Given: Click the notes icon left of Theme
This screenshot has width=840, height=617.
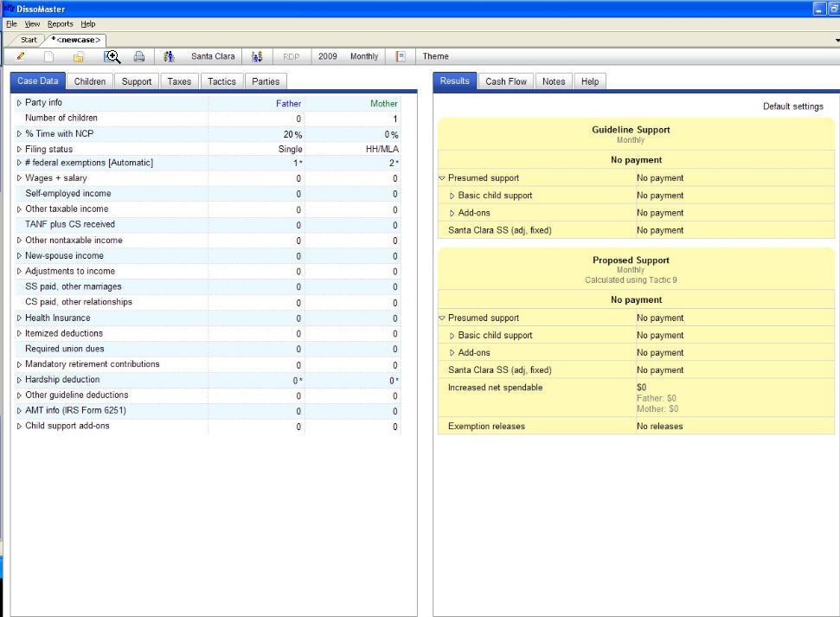Looking at the screenshot, I should [401, 56].
